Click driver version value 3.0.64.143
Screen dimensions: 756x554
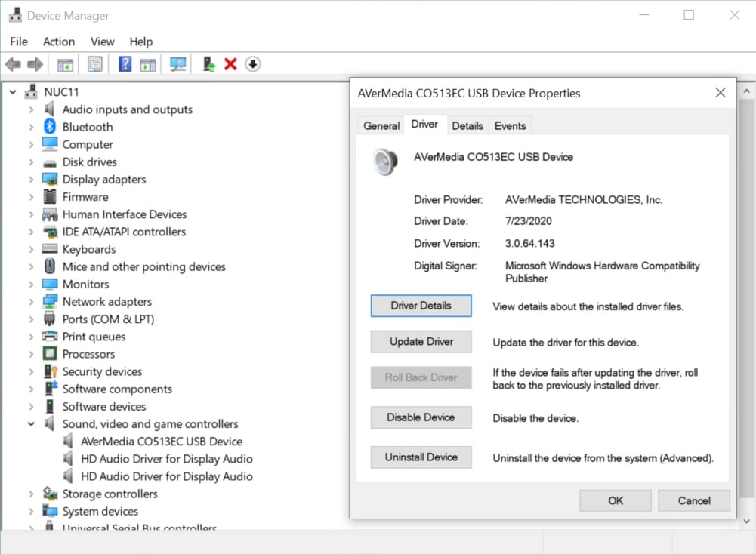[530, 243]
